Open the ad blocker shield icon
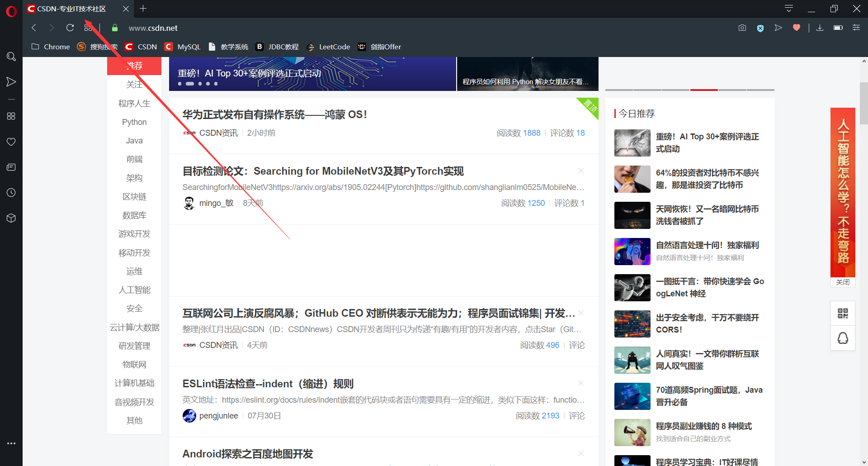Image resolution: width=868 pixels, height=466 pixels. tap(760, 28)
